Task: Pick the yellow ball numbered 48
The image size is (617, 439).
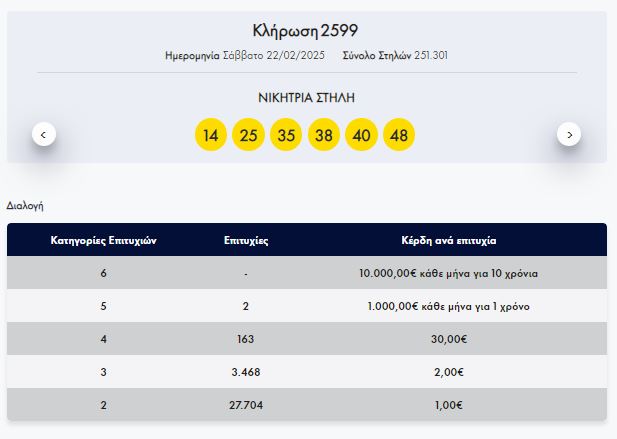Action: tap(399, 135)
